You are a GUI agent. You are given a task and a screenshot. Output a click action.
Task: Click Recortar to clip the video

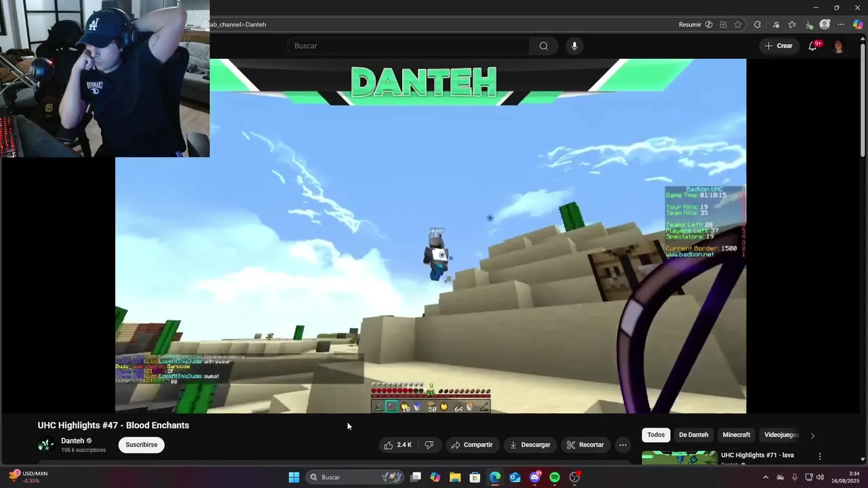coord(585,445)
